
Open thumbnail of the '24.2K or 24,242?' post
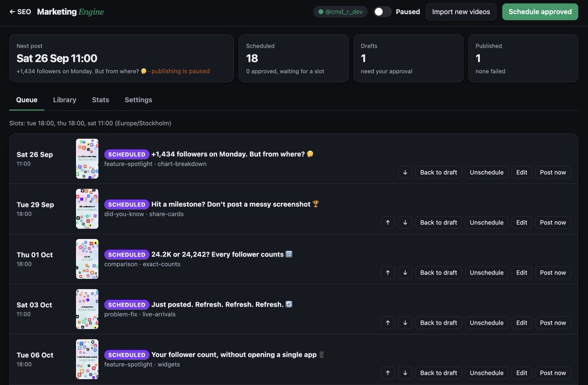click(87, 259)
